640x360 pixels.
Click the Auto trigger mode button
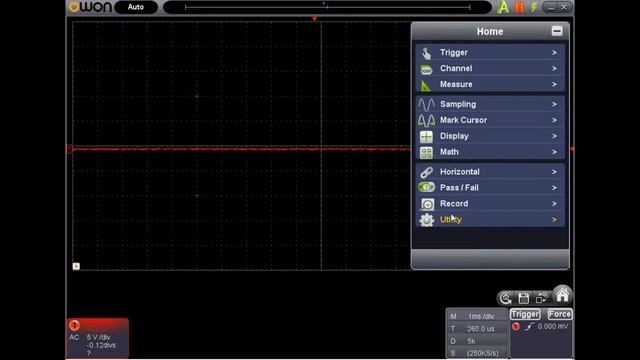click(x=136, y=7)
